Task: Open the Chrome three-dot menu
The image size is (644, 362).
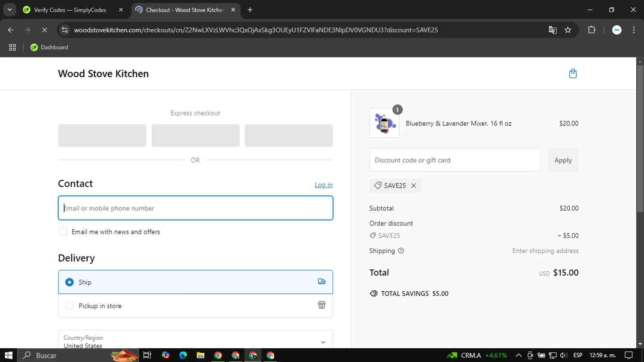Action: click(x=634, y=30)
